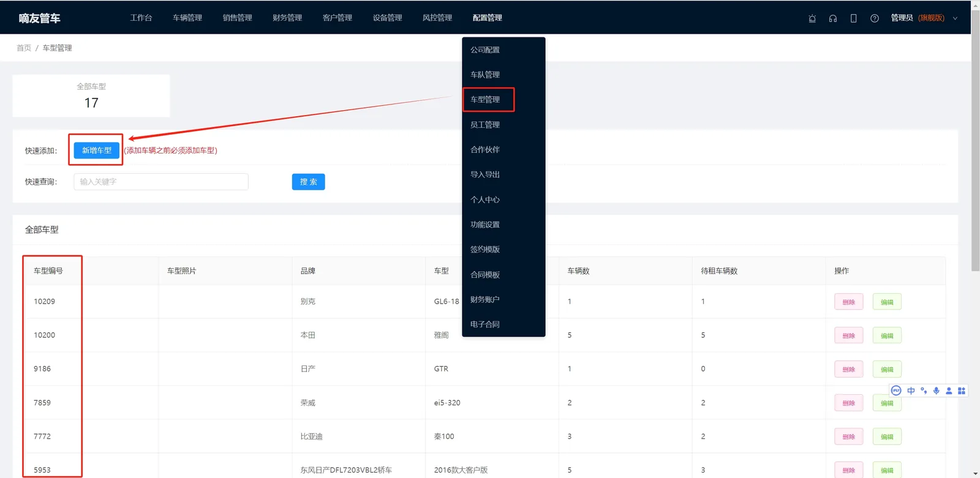Click the 滴友管车 logo
This screenshot has width=980, height=478.
[40, 18]
